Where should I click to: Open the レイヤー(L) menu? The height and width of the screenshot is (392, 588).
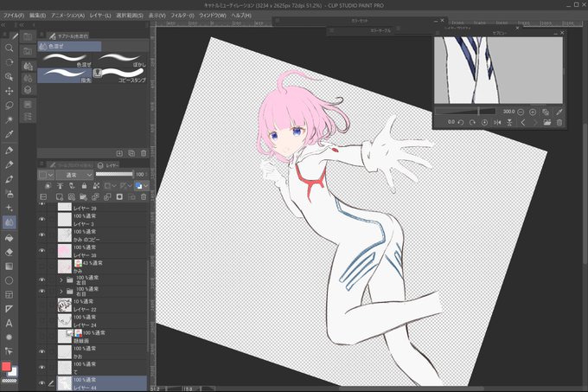100,16
